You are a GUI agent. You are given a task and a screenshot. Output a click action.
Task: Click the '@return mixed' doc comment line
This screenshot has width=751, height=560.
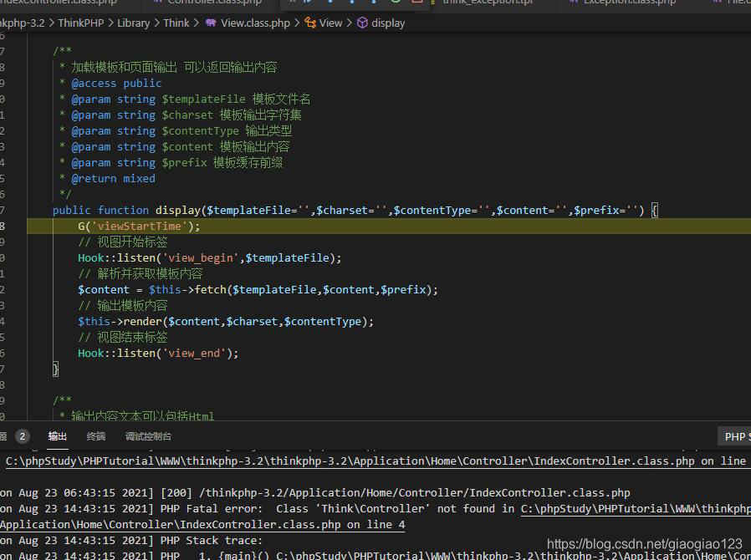114,179
